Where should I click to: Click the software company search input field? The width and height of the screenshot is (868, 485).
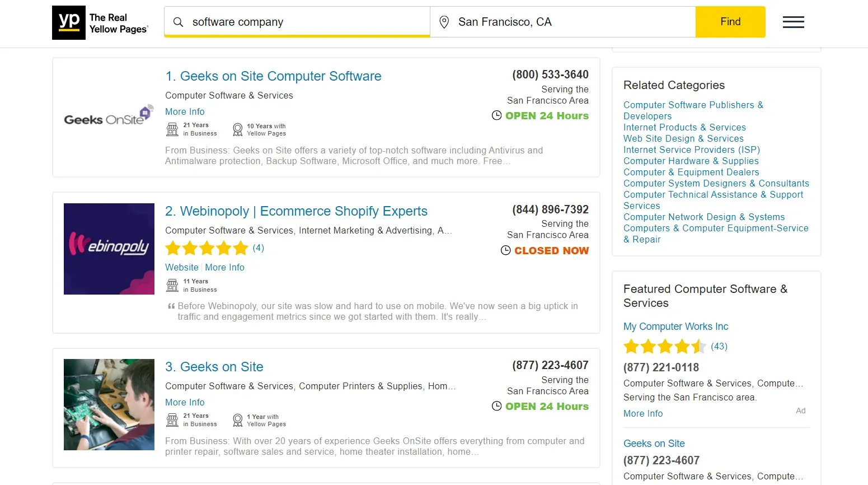[297, 22]
